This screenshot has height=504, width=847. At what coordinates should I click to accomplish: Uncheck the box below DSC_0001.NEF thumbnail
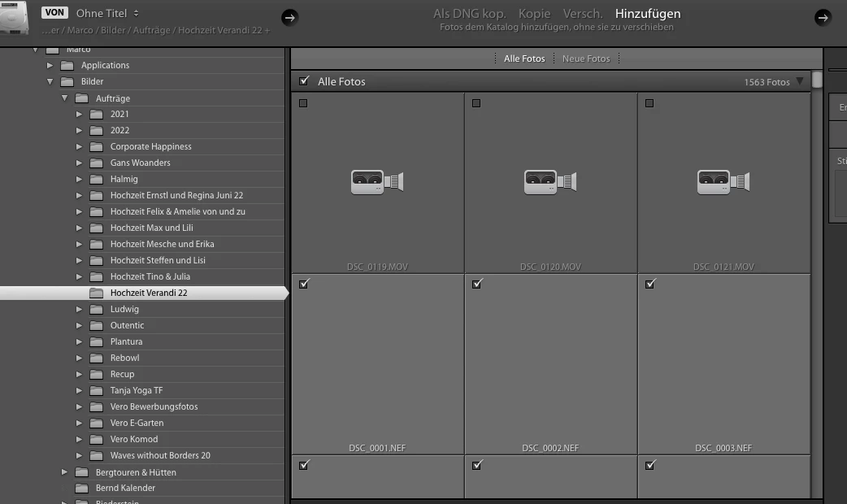303,464
